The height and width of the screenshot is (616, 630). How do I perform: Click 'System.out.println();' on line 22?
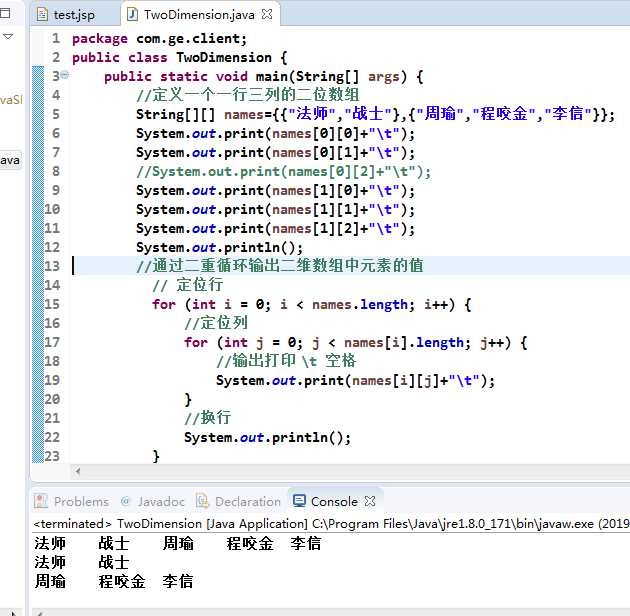[x=268, y=438]
